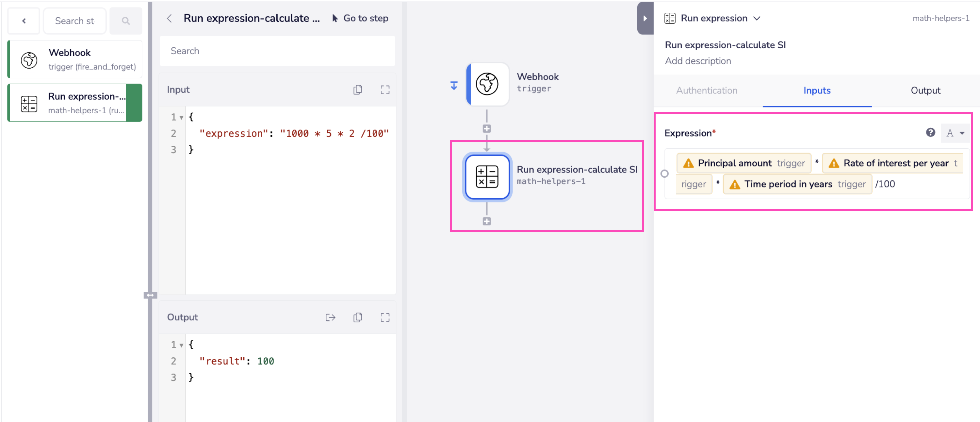Click the Run expression calculator node icon
980x422 pixels.
[x=487, y=177]
